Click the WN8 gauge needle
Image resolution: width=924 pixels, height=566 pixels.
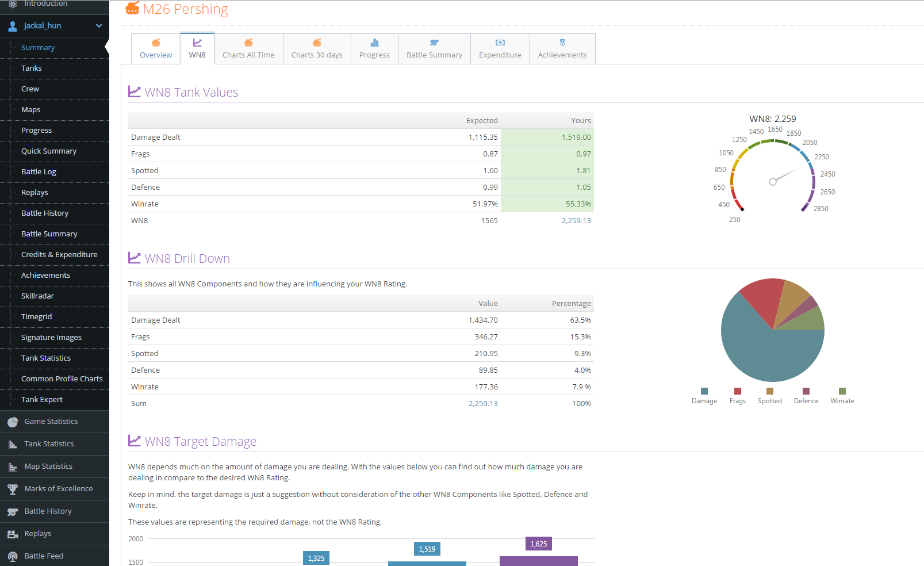[783, 176]
